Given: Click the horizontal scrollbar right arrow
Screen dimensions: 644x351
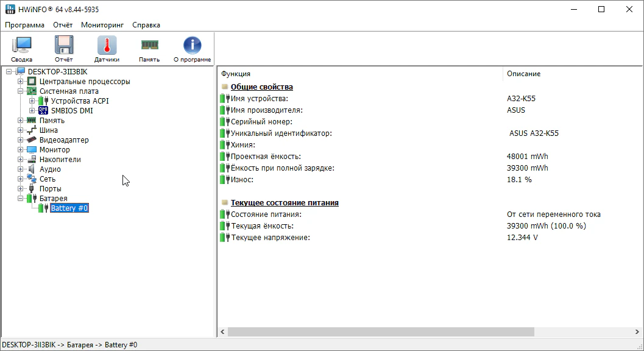Looking at the screenshot, I should pyautogui.click(x=639, y=332).
